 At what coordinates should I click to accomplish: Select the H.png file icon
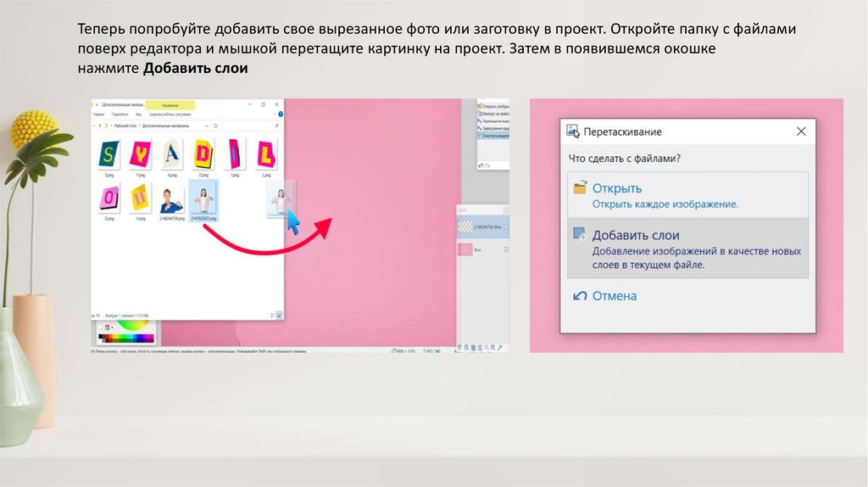point(140,199)
